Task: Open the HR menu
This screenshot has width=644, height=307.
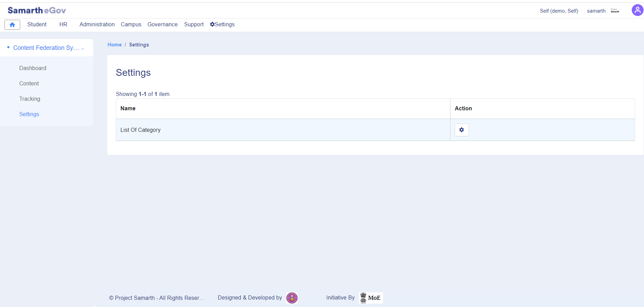Action: (x=63, y=25)
